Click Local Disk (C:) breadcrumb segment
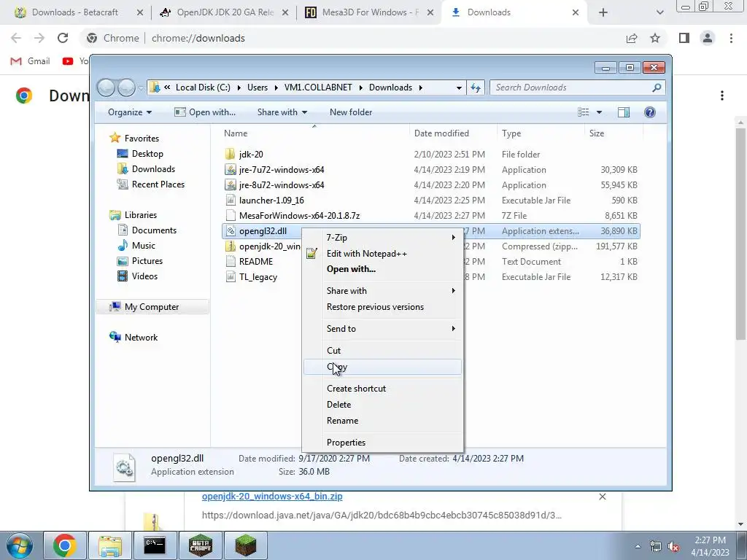This screenshot has height=560, width=747. pyautogui.click(x=203, y=87)
